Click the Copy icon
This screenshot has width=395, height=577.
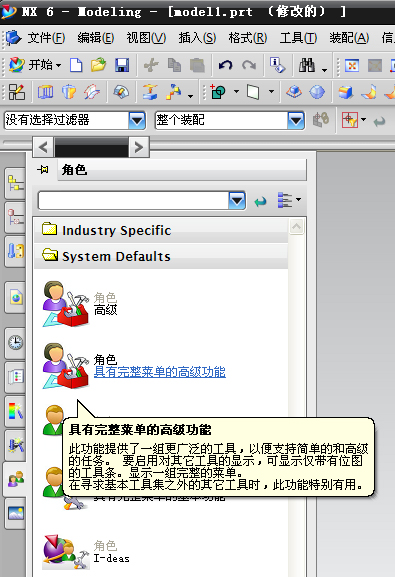coord(174,66)
